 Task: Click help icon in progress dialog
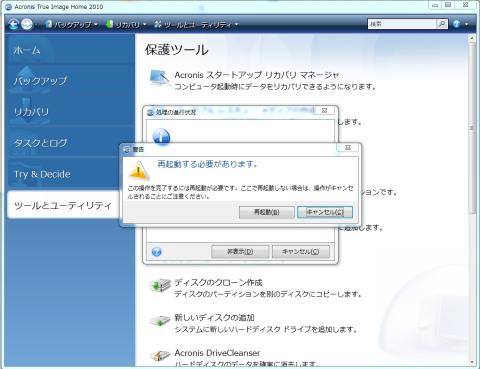point(157,252)
